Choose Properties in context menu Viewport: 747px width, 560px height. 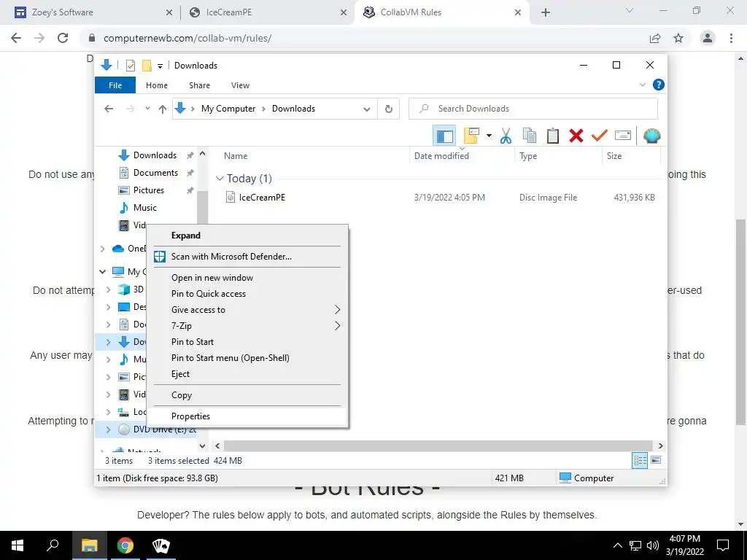[x=248, y=416]
